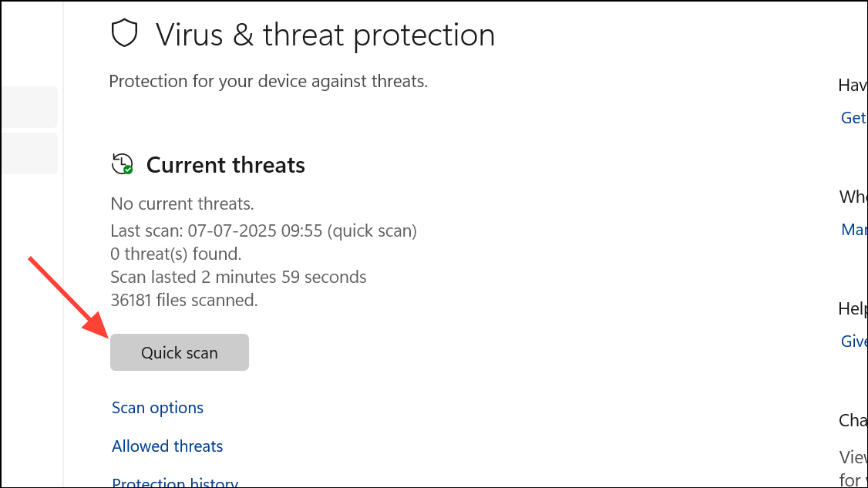Click the partially visible "Get" help link
The image size is (868, 488).
[x=853, y=117]
